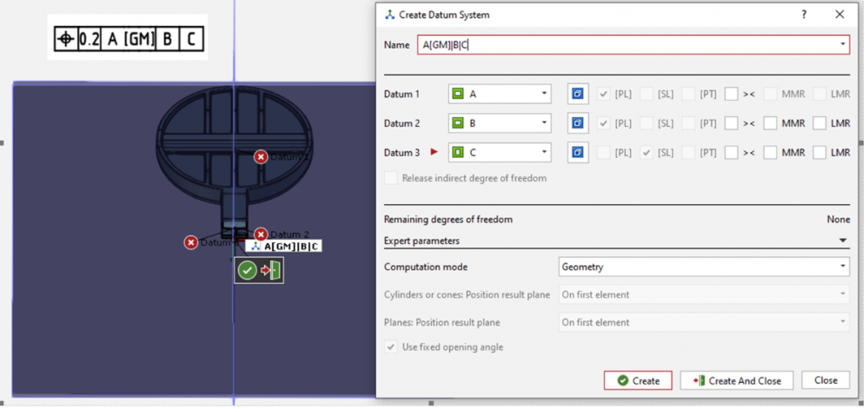The height and width of the screenshot is (409, 868).
Task: Remove the Datum 1 marker in the viewport
Action: pyautogui.click(x=261, y=157)
